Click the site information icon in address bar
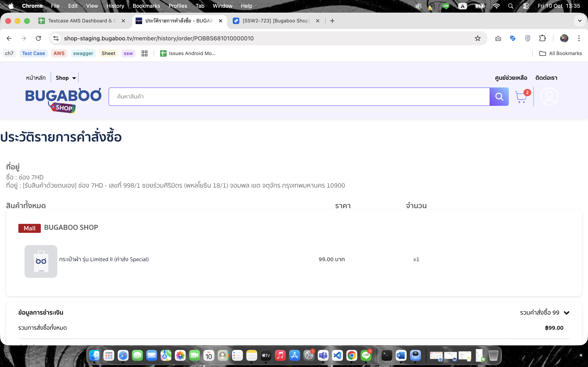This screenshot has width=588, height=367. pyautogui.click(x=56, y=38)
